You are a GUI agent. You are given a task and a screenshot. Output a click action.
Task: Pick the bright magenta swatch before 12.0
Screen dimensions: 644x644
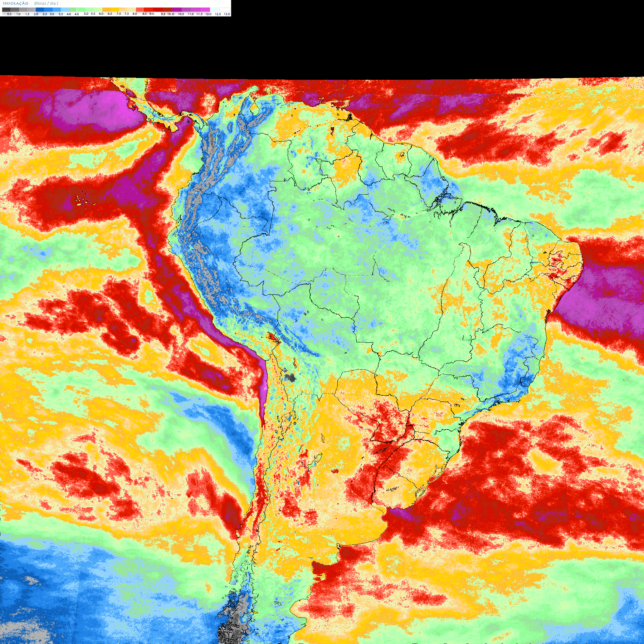205,10
